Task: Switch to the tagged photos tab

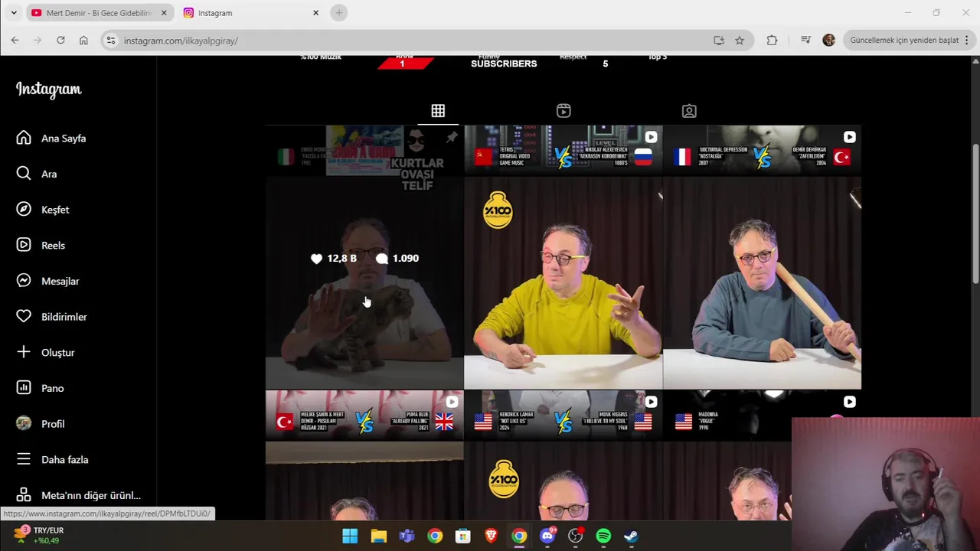Action: 689,111
